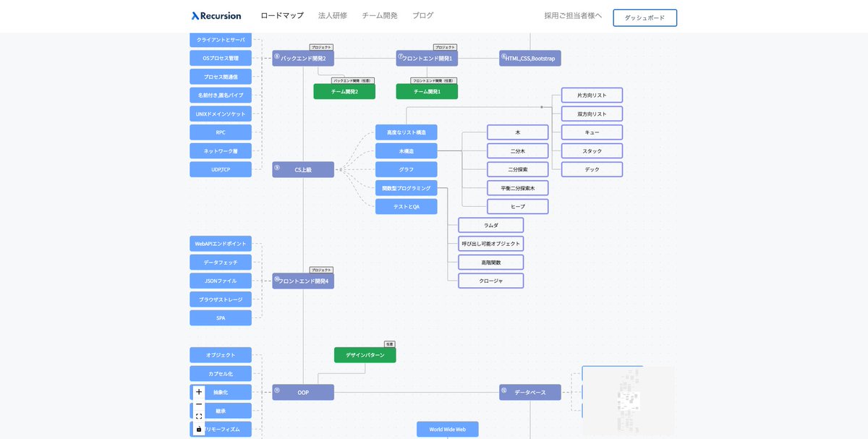Click the SPA topic

pyautogui.click(x=221, y=318)
